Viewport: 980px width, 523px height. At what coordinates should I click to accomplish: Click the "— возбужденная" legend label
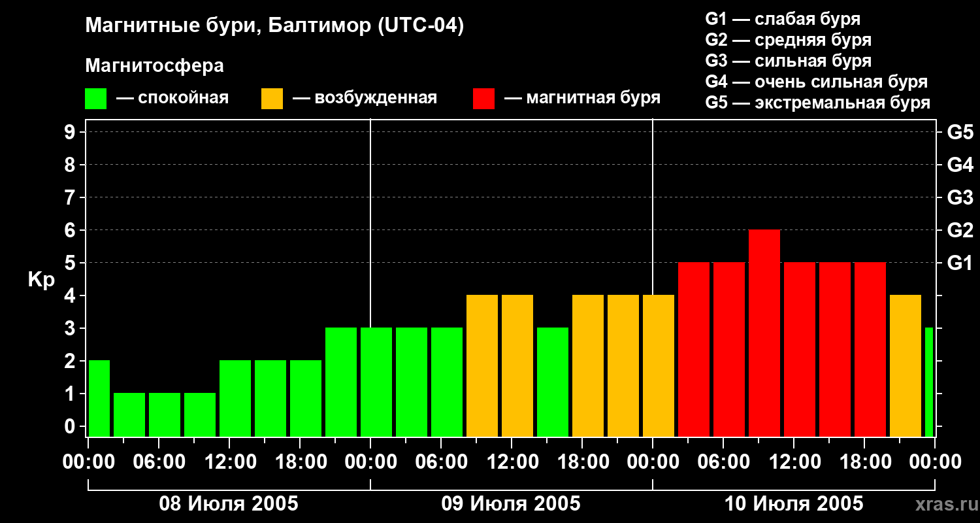[x=365, y=98]
